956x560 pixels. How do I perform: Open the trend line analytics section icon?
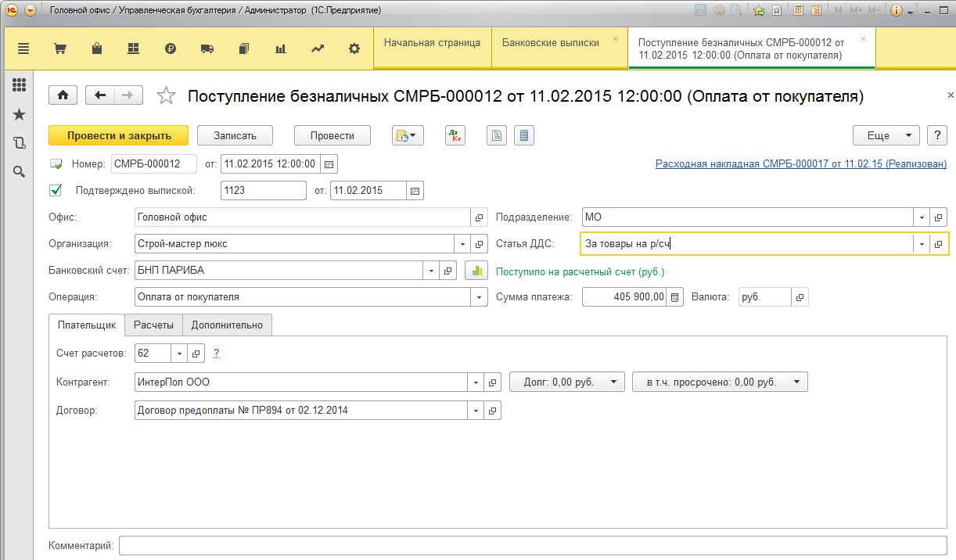point(318,48)
